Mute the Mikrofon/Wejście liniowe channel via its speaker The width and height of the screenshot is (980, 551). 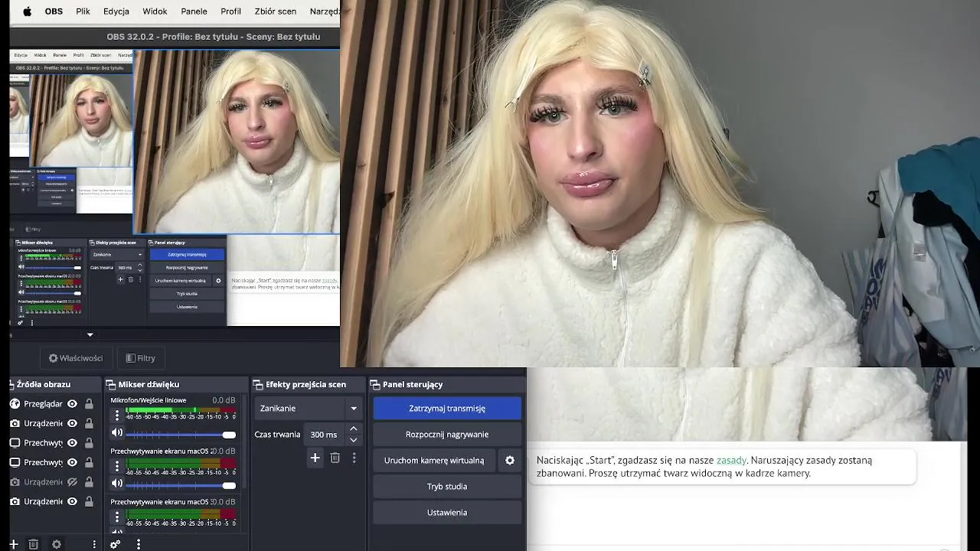point(117,433)
